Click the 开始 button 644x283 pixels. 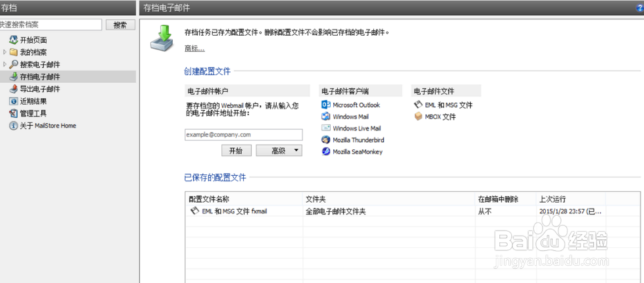[x=236, y=151]
